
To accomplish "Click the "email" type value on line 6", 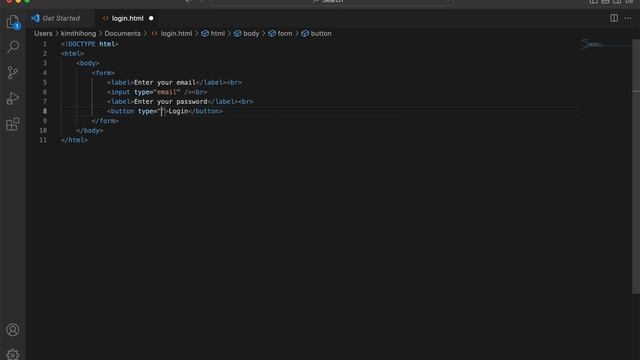I will (x=167, y=92).
